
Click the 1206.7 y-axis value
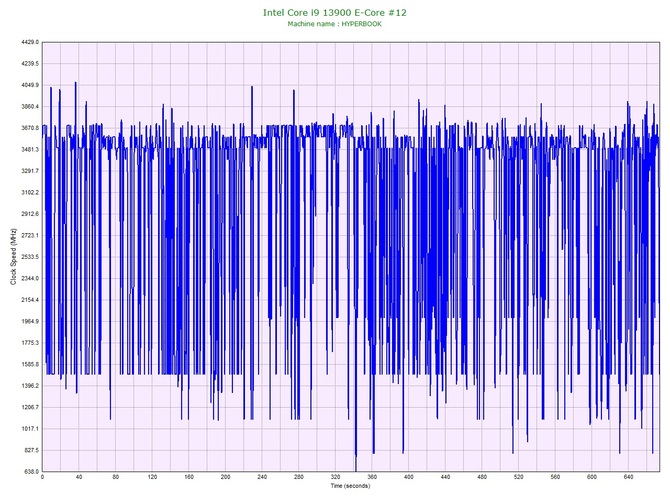pyautogui.click(x=30, y=407)
